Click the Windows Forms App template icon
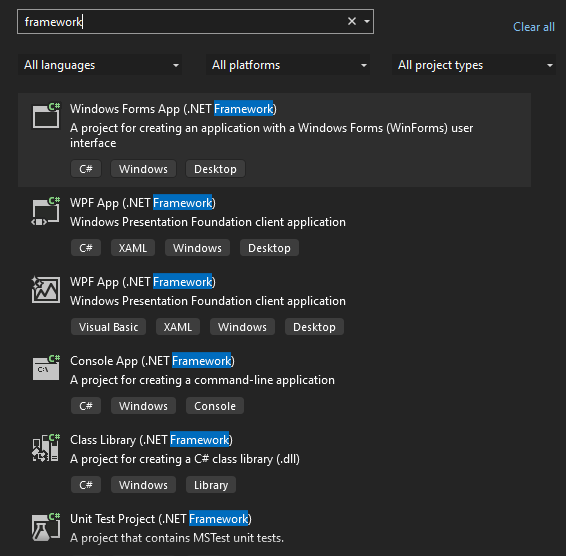The width and height of the screenshot is (566, 556). 46,116
